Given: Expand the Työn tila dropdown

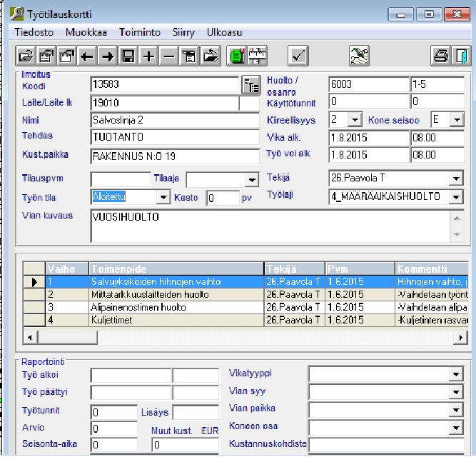Looking at the screenshot, I should pos(163,197).
